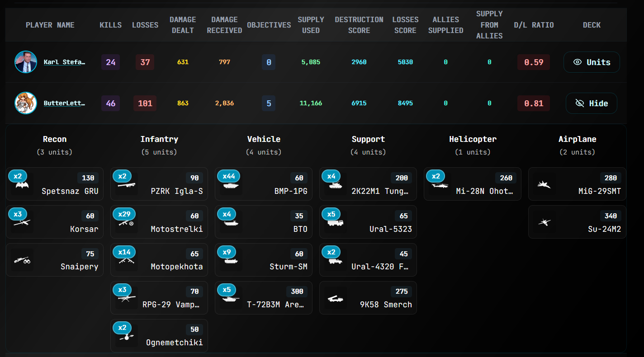The height and width of the screenshot is (357, 644).
Task: Click the 2K22M1 Tunguska icon
Action: click(336, 185)
